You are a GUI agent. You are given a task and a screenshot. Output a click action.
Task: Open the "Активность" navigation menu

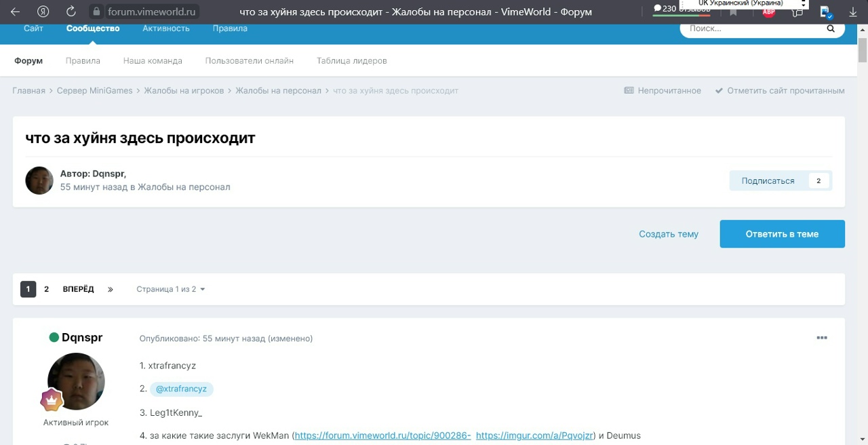[x=166, y=28]
